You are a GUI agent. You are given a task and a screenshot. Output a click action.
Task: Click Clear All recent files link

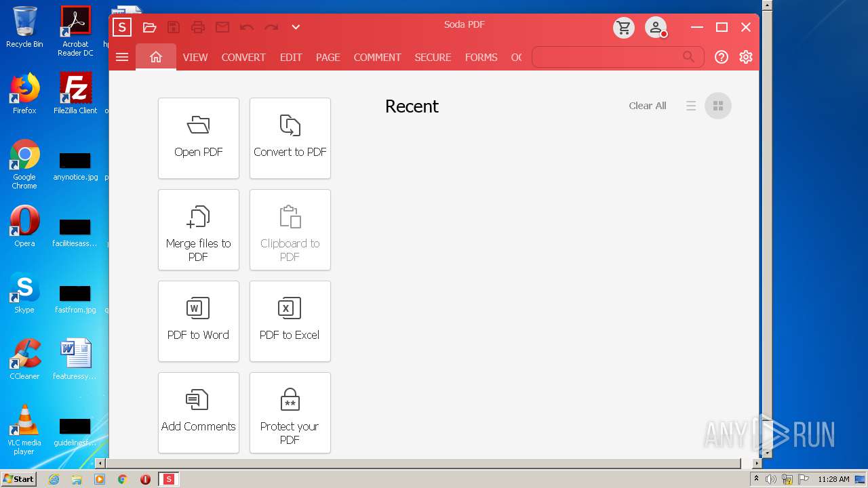click(648, 106)
